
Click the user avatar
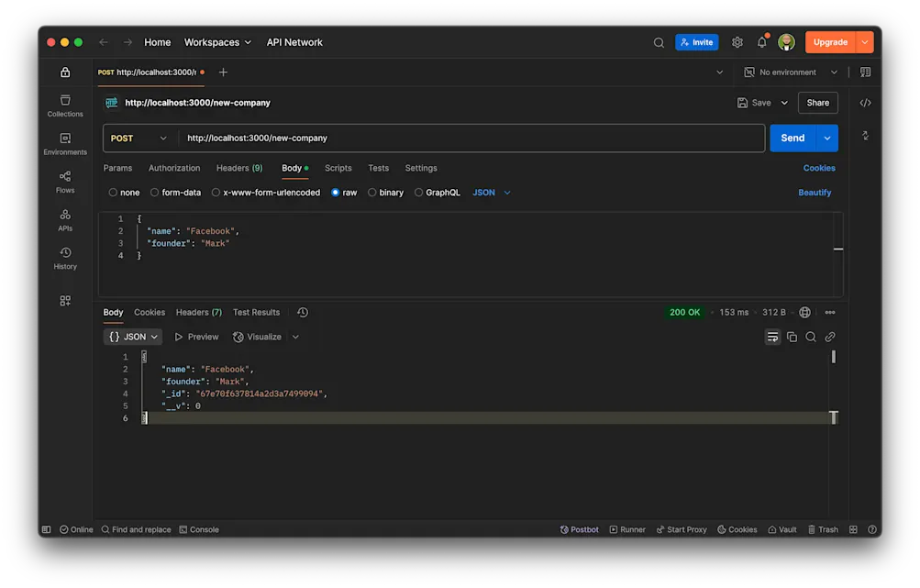pyautogui.click(x=786, y=42)
